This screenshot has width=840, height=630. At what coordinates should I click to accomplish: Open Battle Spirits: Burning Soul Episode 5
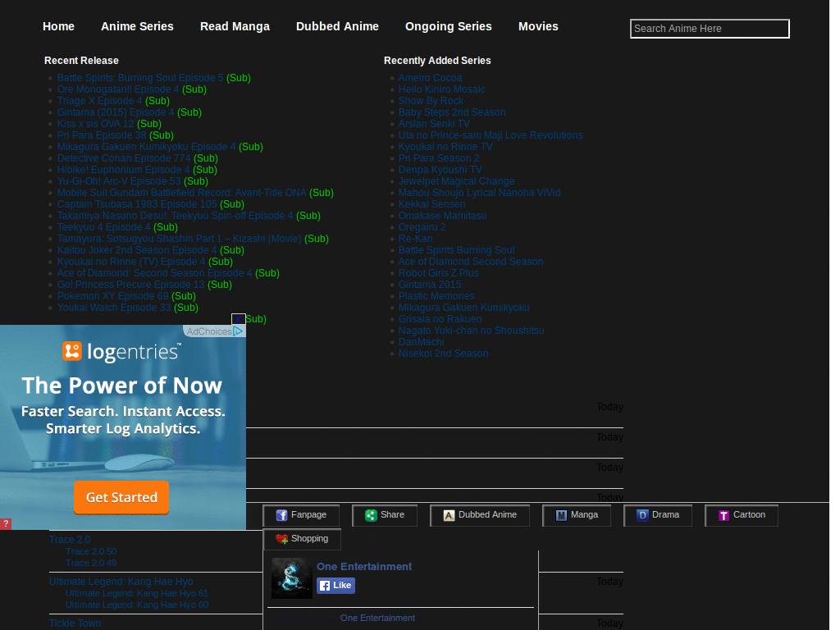point(140,78)
